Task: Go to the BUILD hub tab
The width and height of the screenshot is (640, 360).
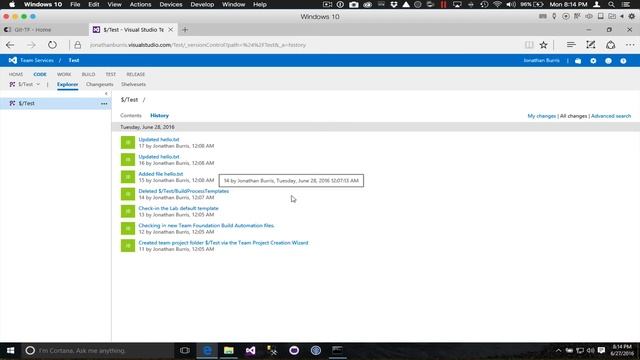Action: coord(88,74)
